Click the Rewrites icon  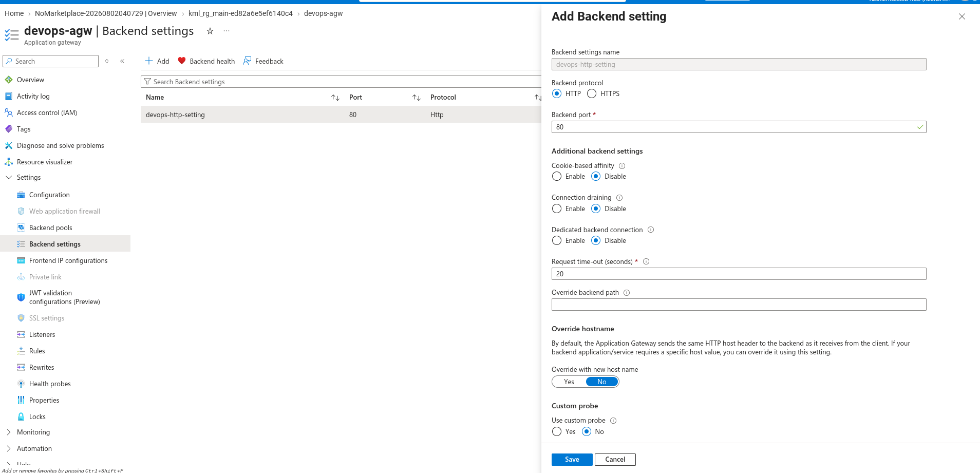coord(21,367)
